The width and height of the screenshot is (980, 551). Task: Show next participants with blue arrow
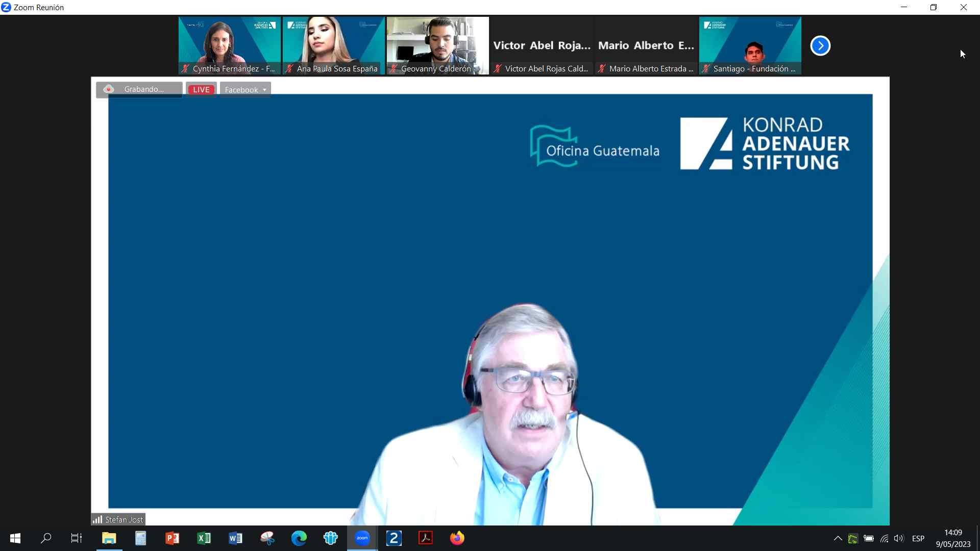tap(820, 46)
